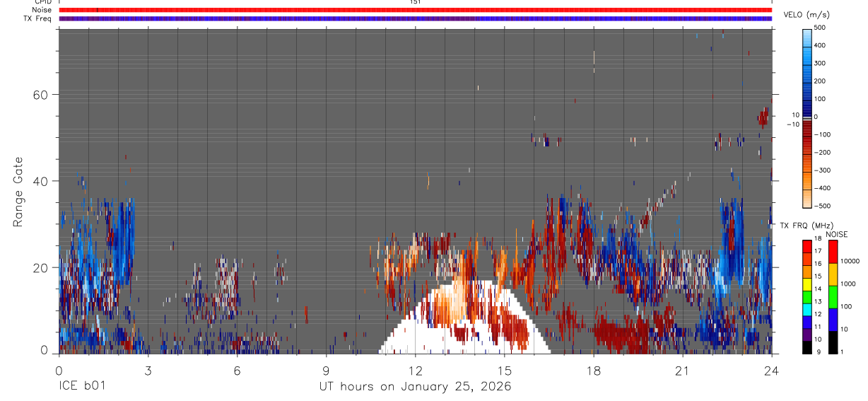The image size is (868, 401).
Task: Click the green swatch in TX FRQ legend
Action: 807,297
